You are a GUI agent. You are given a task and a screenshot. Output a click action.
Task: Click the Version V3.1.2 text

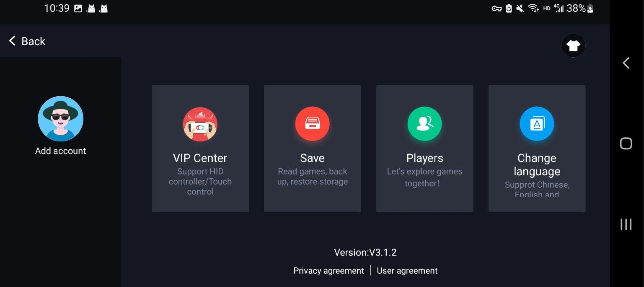point(365,252)
